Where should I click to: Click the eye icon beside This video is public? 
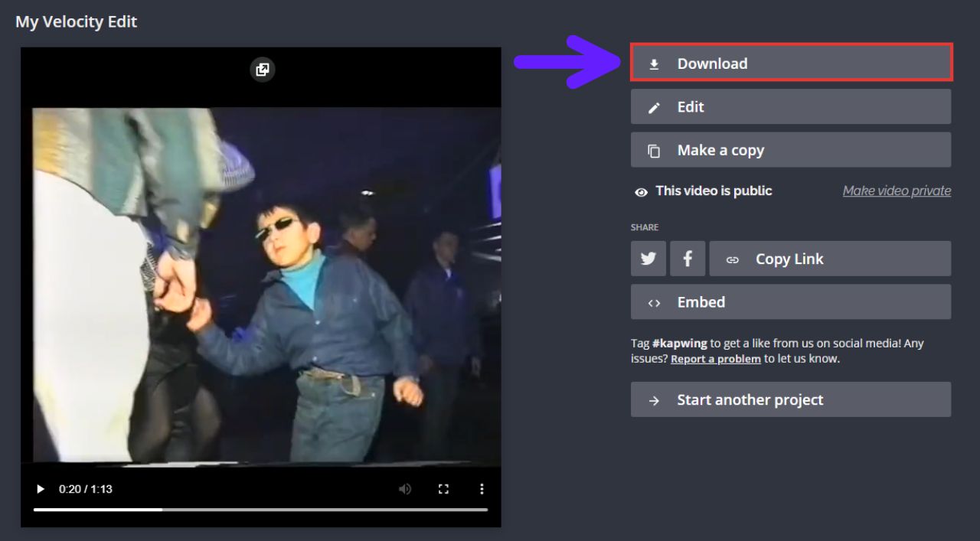[641, 191]
